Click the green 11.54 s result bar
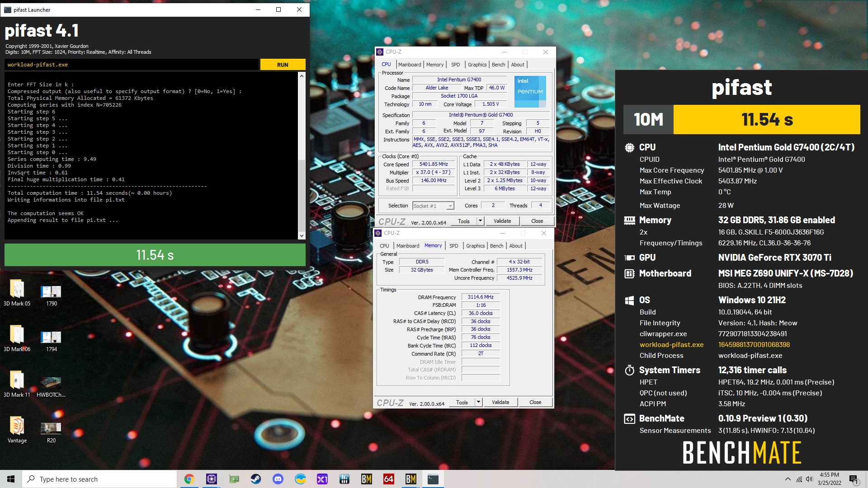Viewport: 868px width, 488px height. pos(155,255)
